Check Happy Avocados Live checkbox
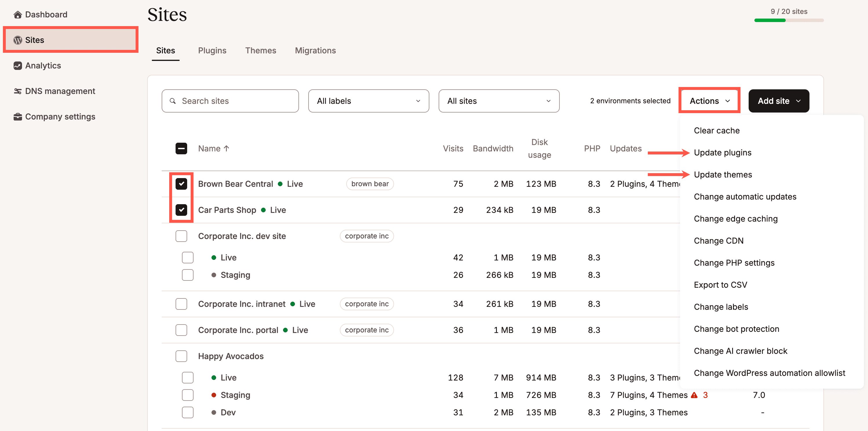Viewport: 868px width, 431px height. click(188, 377)
